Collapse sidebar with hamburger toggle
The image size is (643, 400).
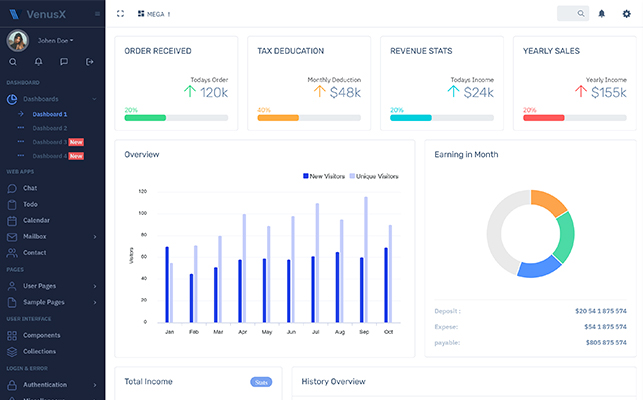click(x=97, y=14)
